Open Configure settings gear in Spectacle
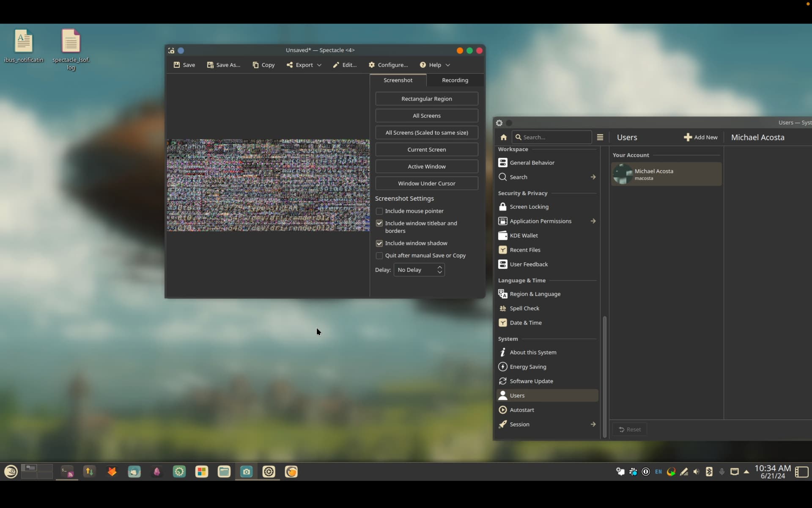Screen dimensions: 812x508 (x=372, y=65)
